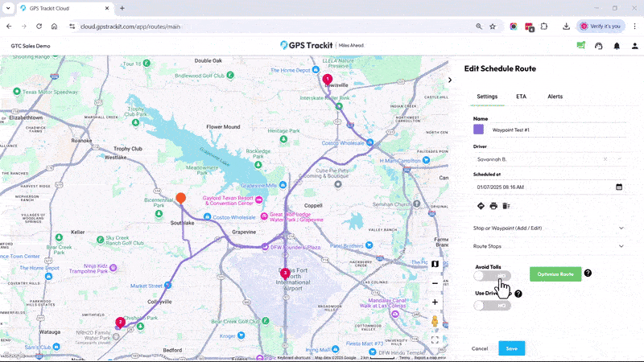Reload the page in the browser

39,27
